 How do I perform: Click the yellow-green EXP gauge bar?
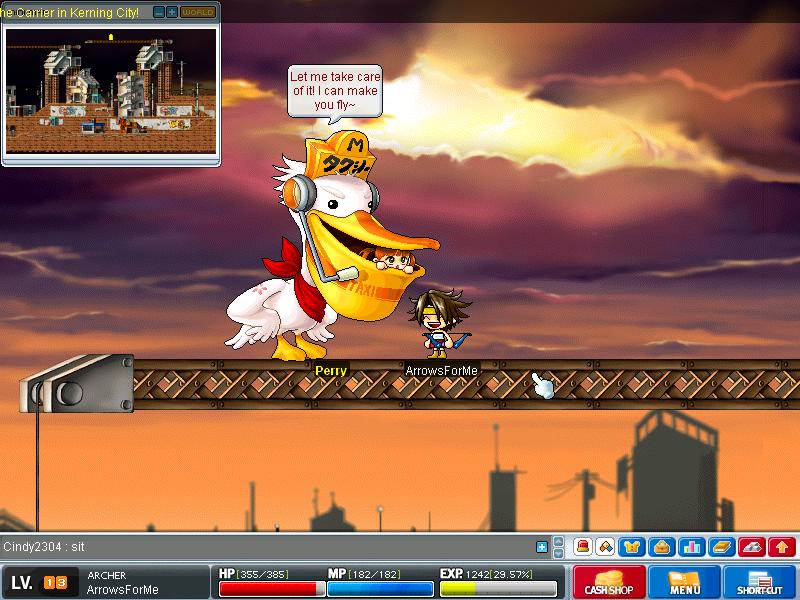point(498,589)
